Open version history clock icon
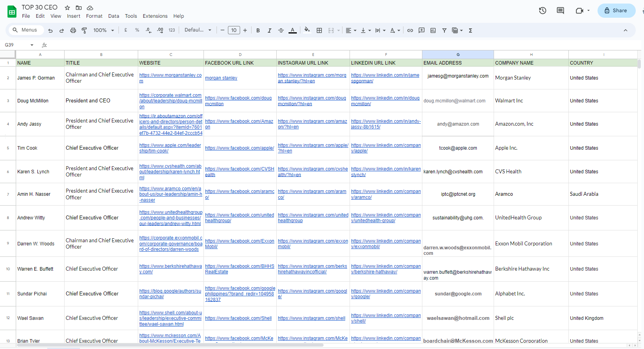The height and width of the screenshot is (349, 644). click(x=542, y=11)
